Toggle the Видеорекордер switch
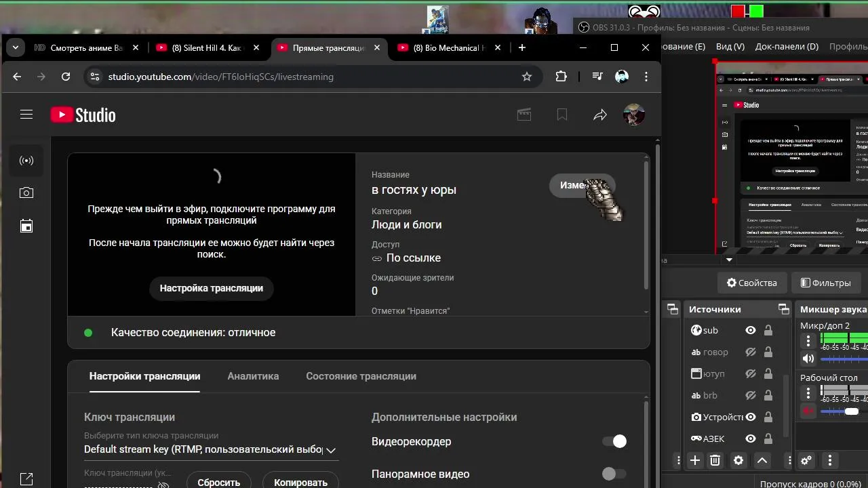 pos(614,441)
